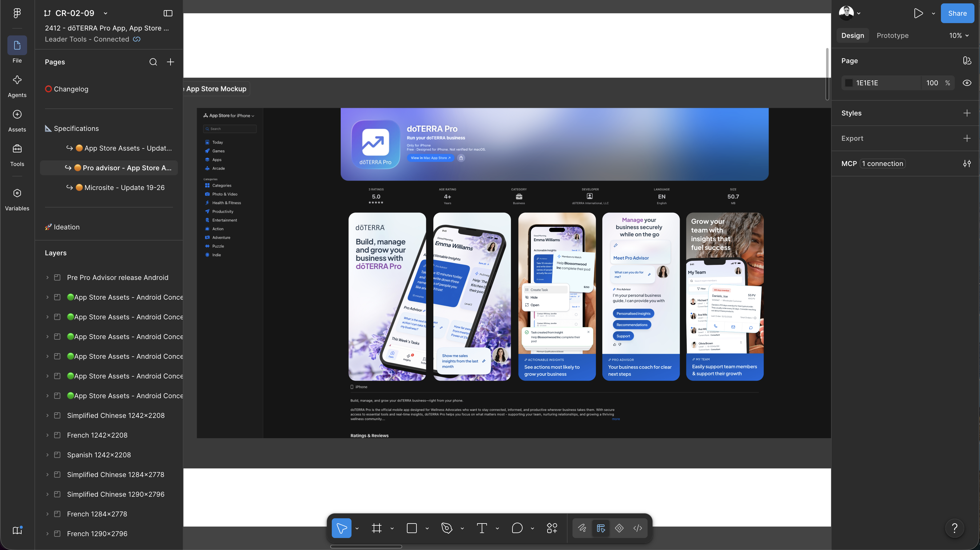Open MCP connection settings icon
Image resolution: width=980 pixels, height=550 pixels.
pos(967,164)
